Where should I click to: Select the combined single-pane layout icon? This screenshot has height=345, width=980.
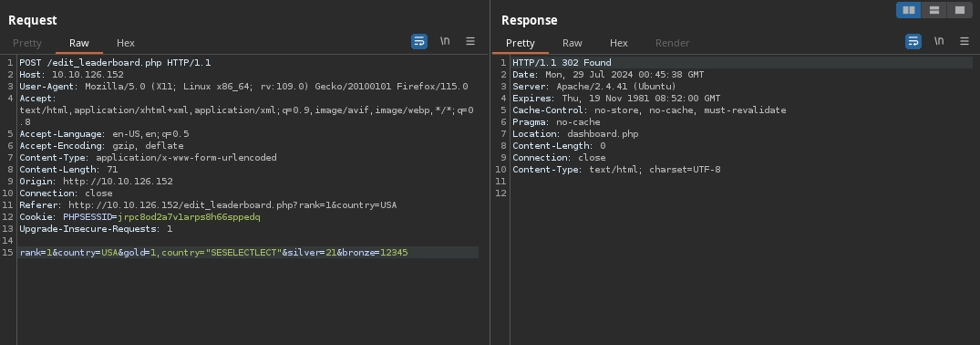click(x=960, y=10)
